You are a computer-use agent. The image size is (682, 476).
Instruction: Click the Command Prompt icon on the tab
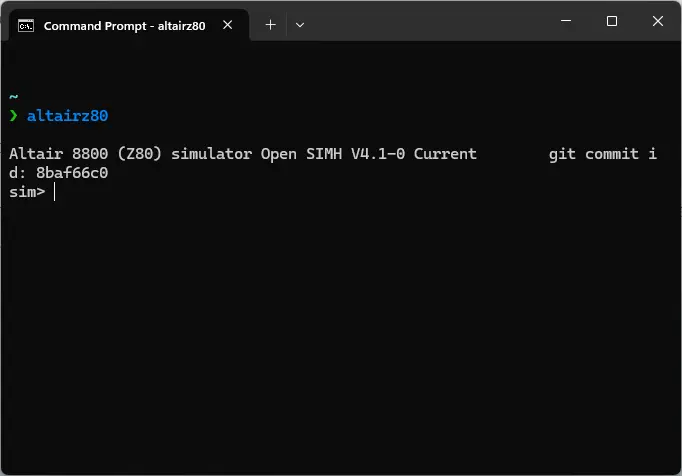coord(26,26)
